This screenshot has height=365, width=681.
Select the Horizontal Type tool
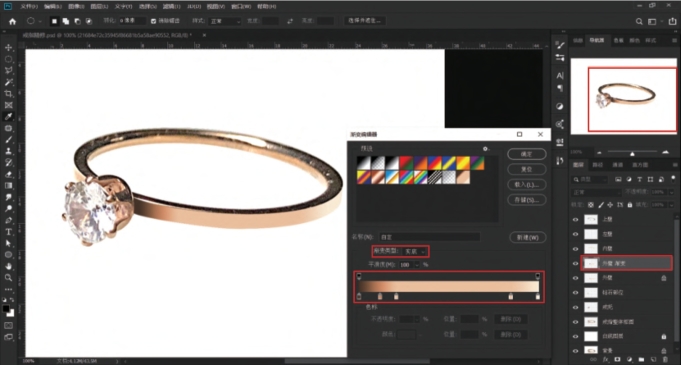pyautogui.click(x=8, y=232)
